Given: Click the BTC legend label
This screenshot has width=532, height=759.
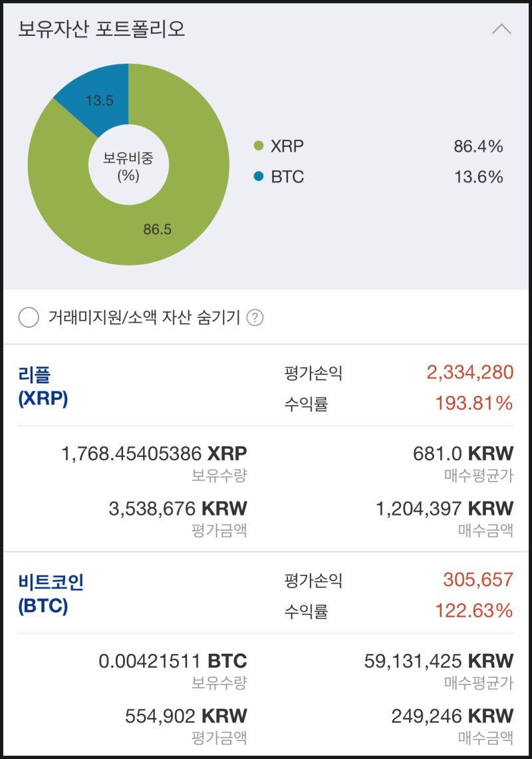Looking at the screenshot, I should 287,177.
